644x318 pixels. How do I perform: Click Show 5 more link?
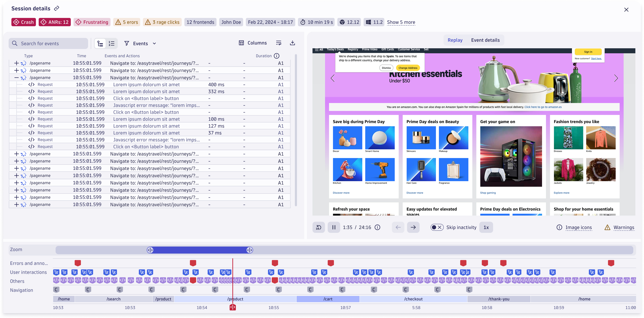pos(401,22)
